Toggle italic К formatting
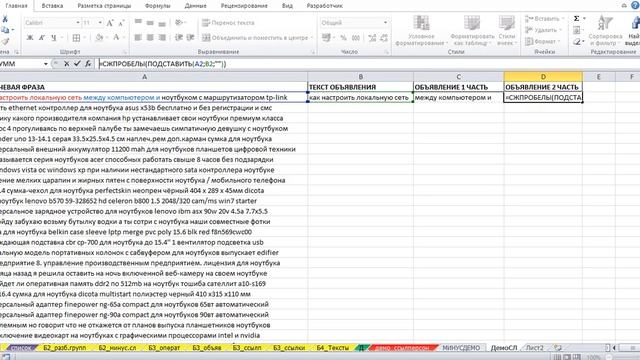The width and height of the screenshot is (640, 360). (42, 38)
